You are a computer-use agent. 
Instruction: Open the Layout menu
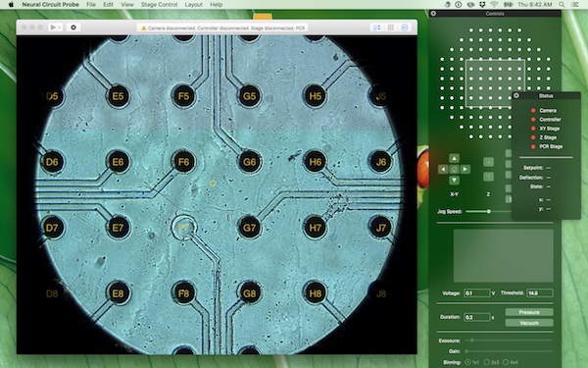pos(193,5)
